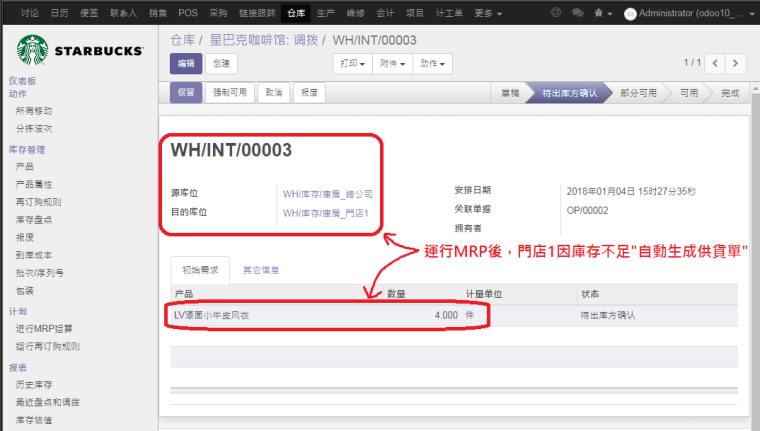760x431 pixels.
Task: Click the Starbucks logo
Action: pos(80,50)
